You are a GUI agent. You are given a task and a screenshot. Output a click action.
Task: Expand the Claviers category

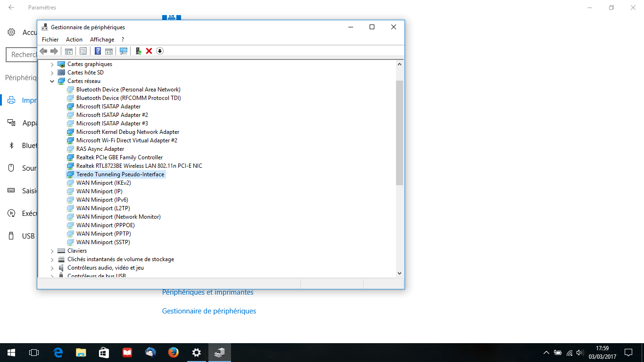52,251
